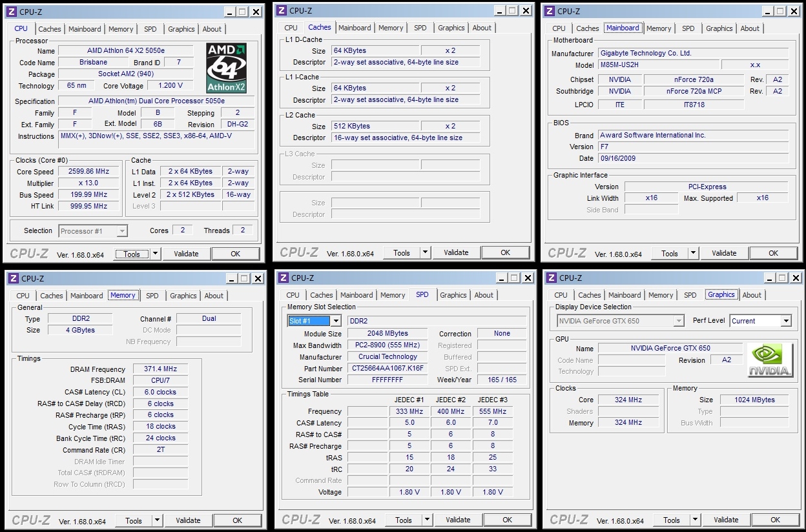This screenshot has height=532, width=806.
Task: Click OK in the Mainboard tab window
Action: pos(774,253)
